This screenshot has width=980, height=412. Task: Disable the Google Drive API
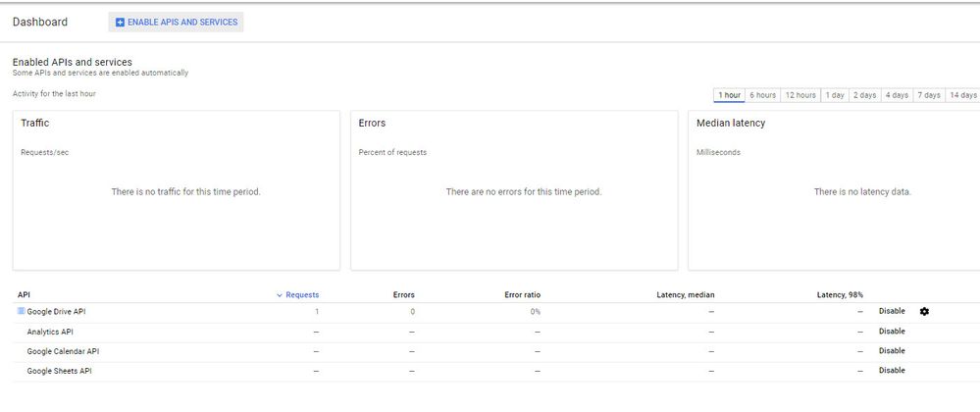[892, 312]
